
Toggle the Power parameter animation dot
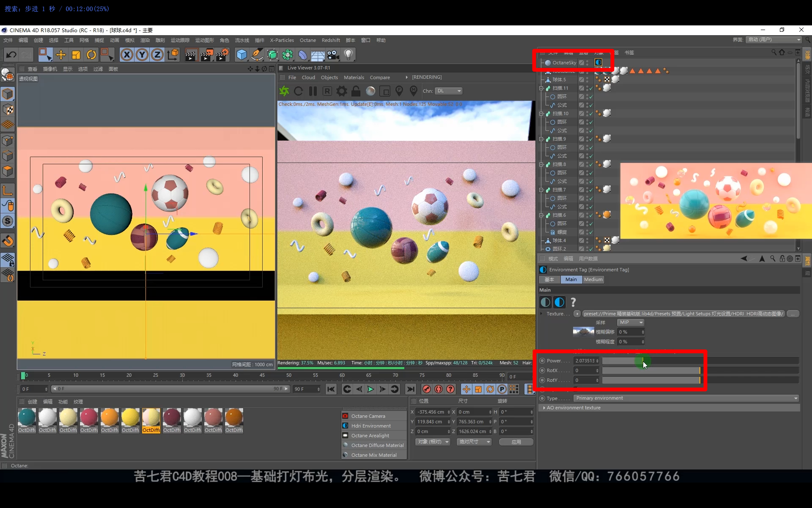pos(542,361)
